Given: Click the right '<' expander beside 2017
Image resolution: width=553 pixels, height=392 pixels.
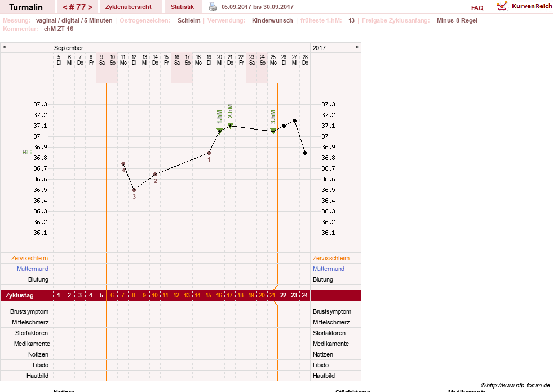Looking at the screenshot, I should [357, 47].
